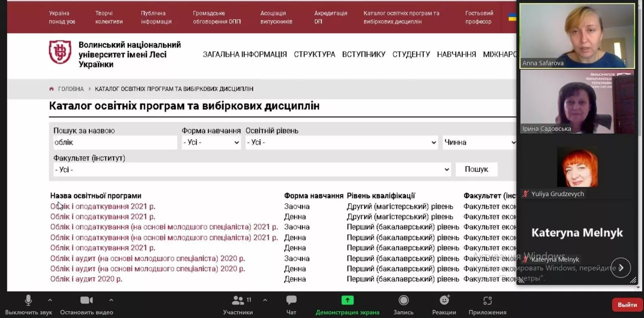This screenshot has height=318, width=644.
Task: Expand video options arrow next to camera
Action: coord(111,300)
